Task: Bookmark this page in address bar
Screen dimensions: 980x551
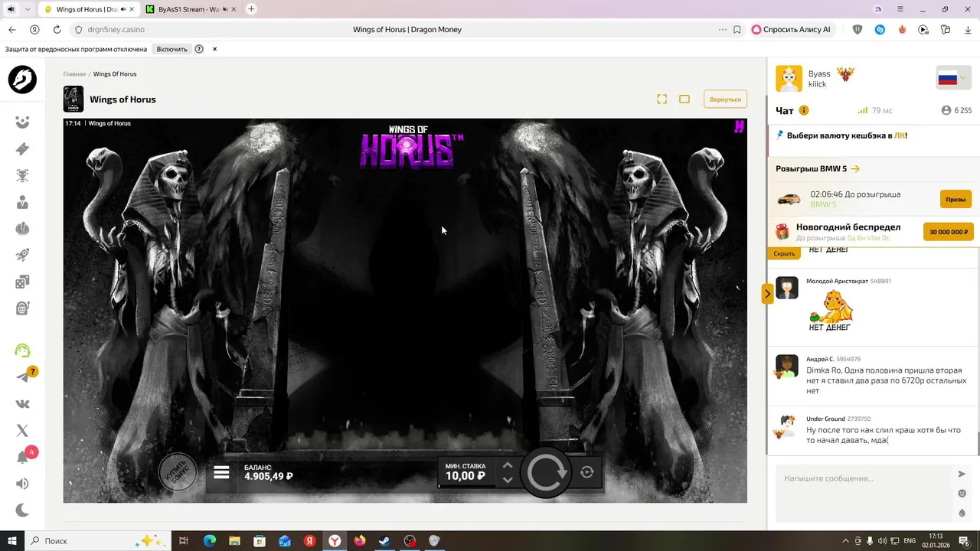Action: click(737, 30)
